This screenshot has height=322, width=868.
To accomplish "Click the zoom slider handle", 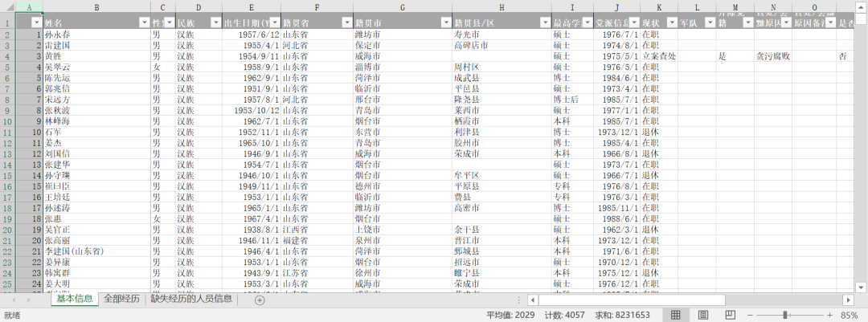I will tap(785, 316).
